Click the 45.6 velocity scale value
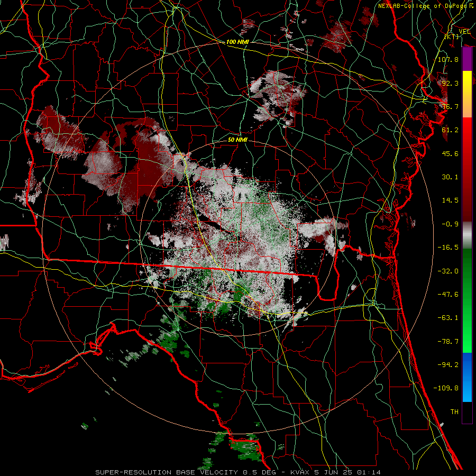The height and width of the screenshot is (476, 476). [450, 153]
